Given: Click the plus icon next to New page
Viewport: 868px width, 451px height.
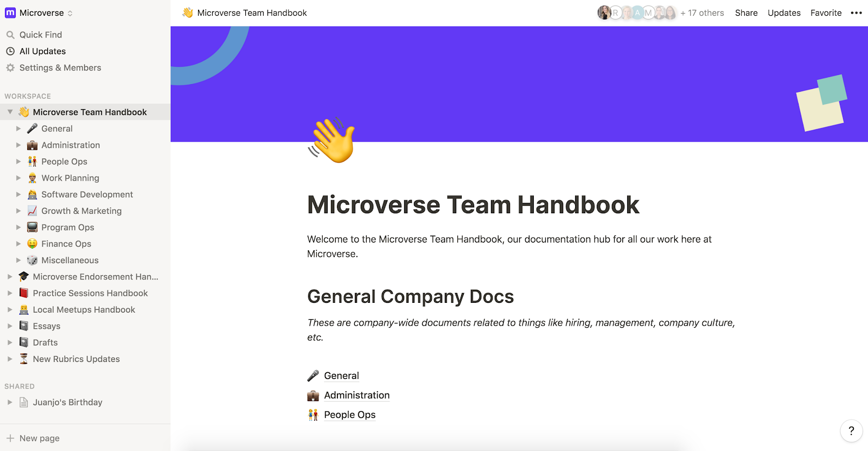Looking at the screenshot, I should [x=10, y=438].
